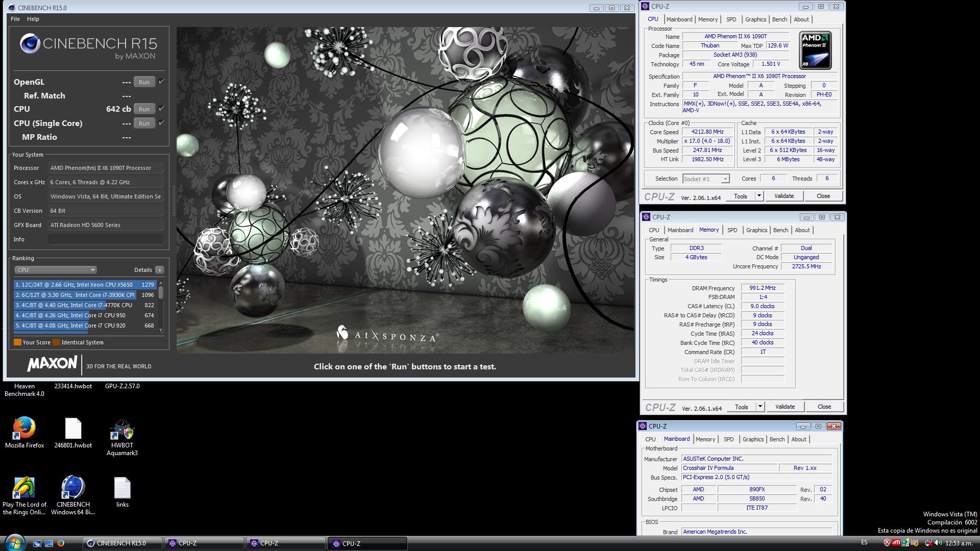
Task: Toggle the CPU test checkbox
Action: tap(161, 109)
